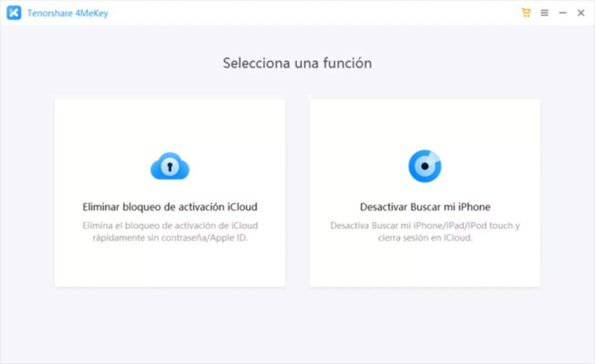The height and width of the screenshot is (364, 595).
Task: Click description 'Elimina el bloqueo de activación de iCloud'
Action: pyautogui.click(x=170, y=232)
